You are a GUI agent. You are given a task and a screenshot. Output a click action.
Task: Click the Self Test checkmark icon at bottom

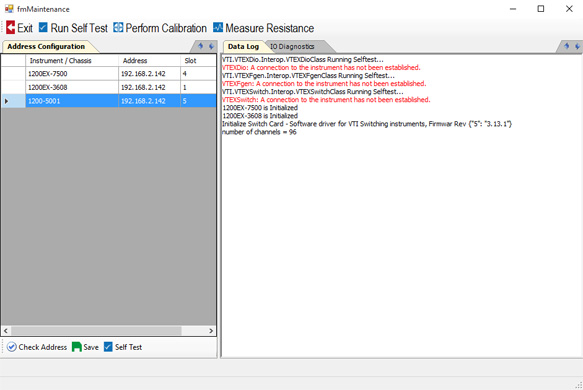click(x=108, y=347)
